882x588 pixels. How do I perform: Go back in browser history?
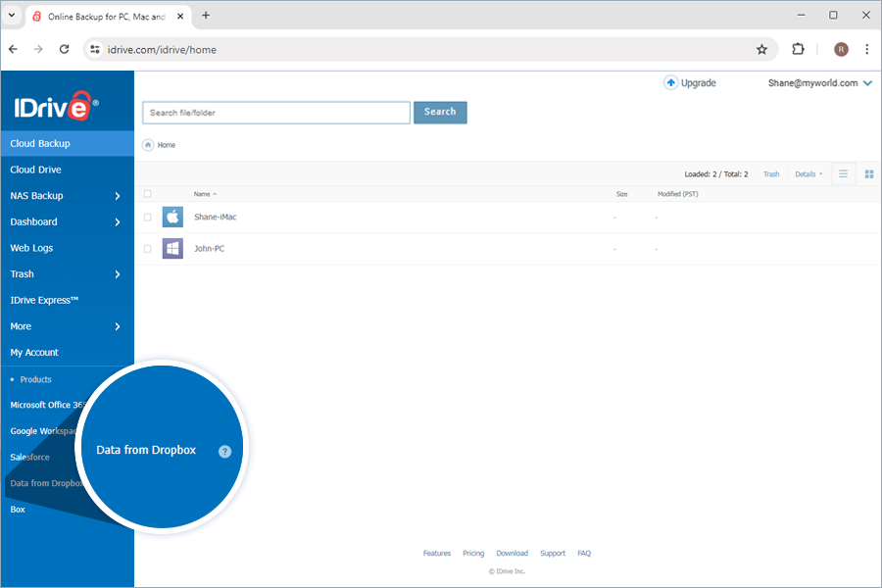tap(13, 50)
